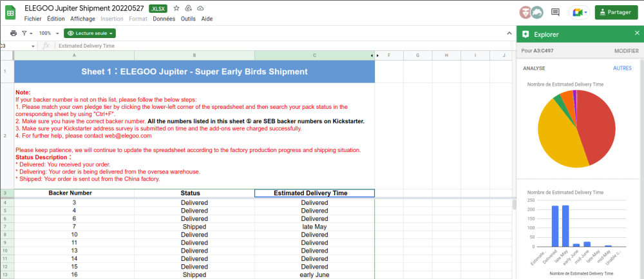This screenshot has height=279, width=644.
Task: Star this ELEGOO Jupiter Shipment document
Action: [176, 8]
